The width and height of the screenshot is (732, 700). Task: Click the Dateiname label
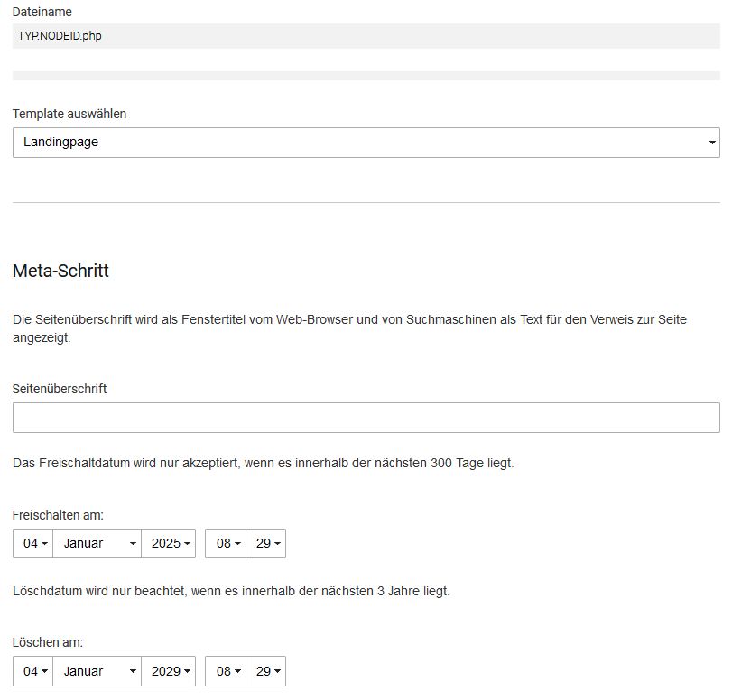37,12
